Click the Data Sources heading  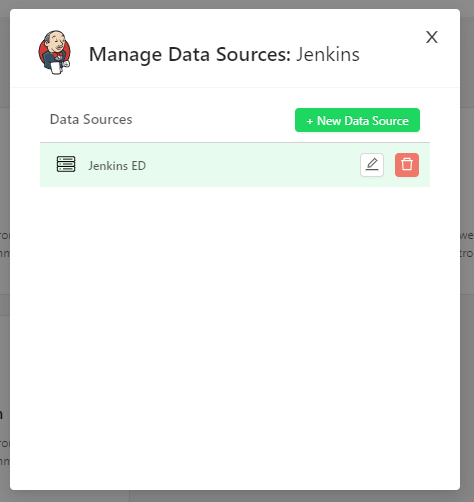click(x=91, y=119)
